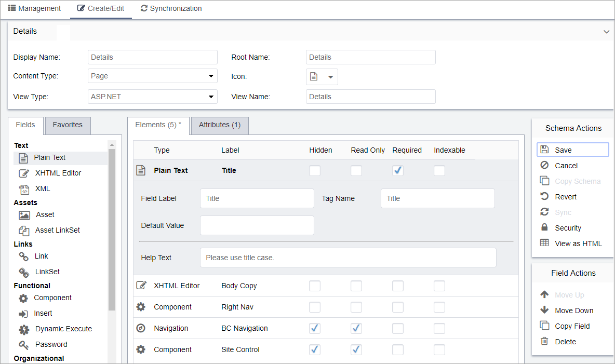Open the Attributes (1) tab
The height and width of the screenshot is (364, 615).
click(x=220, y=125)
